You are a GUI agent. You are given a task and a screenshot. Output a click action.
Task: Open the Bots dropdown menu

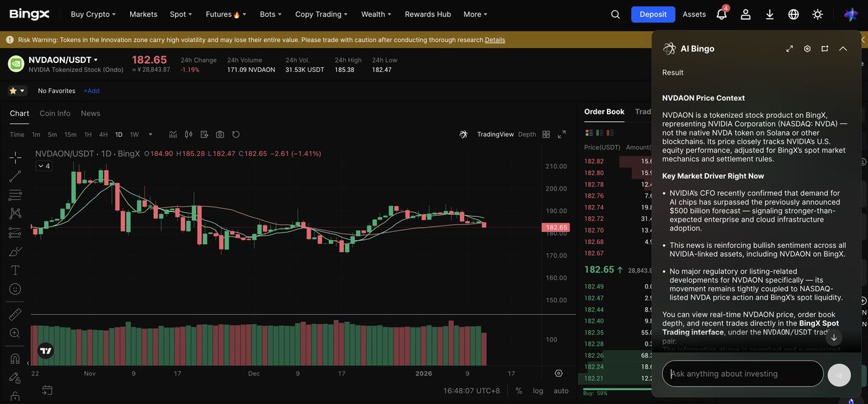[x=271, y=14]
